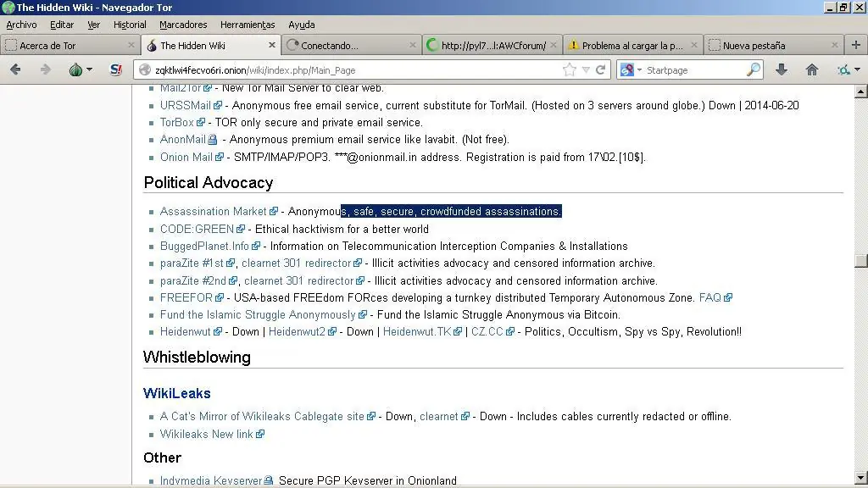This screenshot has width=868, height=488.
Task: Go back with the back arrow button
Action: click(x=15, y=69)
